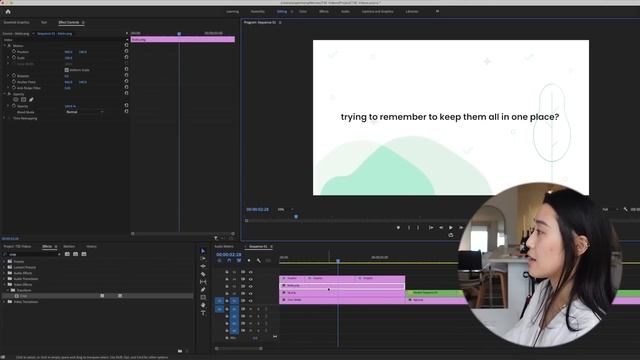
Task: Switch to the Text tab
Action: click(x=44, y=22)
